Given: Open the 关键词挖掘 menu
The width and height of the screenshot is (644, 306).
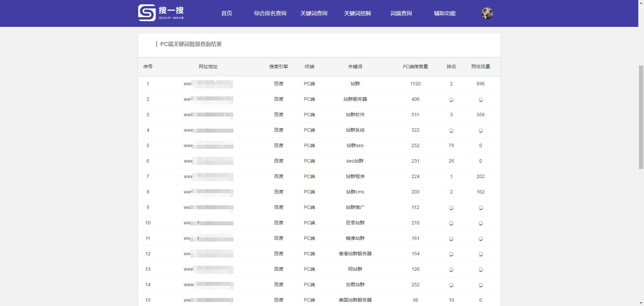Looking at the screenshot, I should [x=357, y=13].
